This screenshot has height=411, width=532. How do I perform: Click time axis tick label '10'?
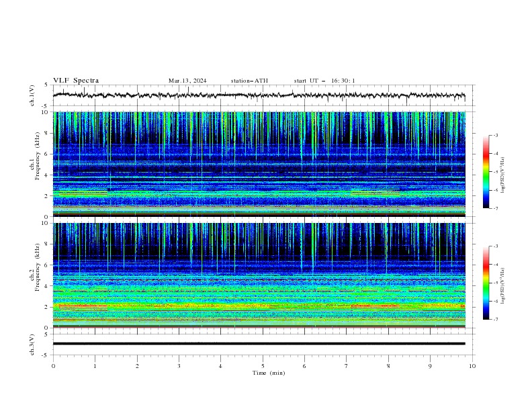[472, 366]
